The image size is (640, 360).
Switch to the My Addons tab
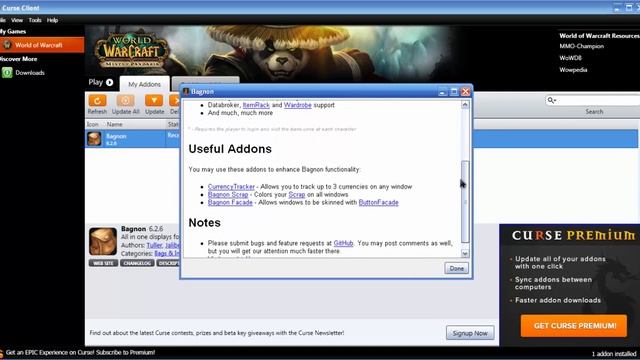tap(144, 84)
